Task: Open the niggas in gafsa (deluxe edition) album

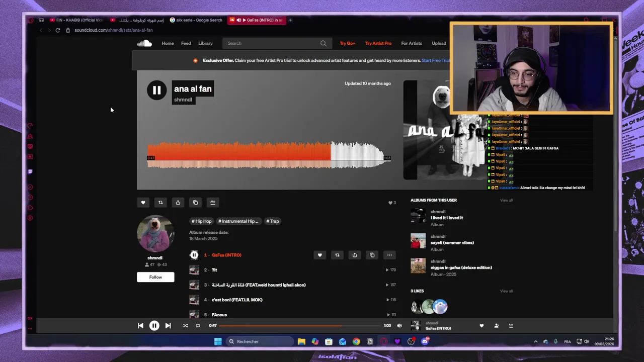Action: coord(461,267)
